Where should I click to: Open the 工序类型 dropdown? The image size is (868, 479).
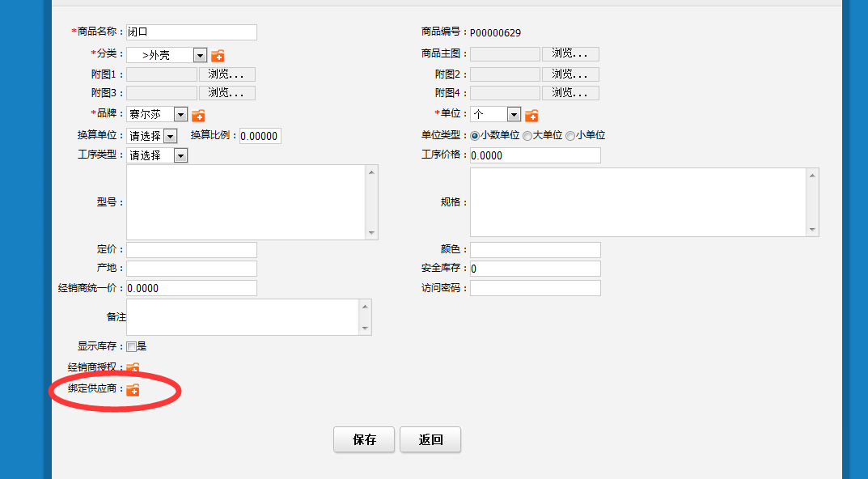180,155
